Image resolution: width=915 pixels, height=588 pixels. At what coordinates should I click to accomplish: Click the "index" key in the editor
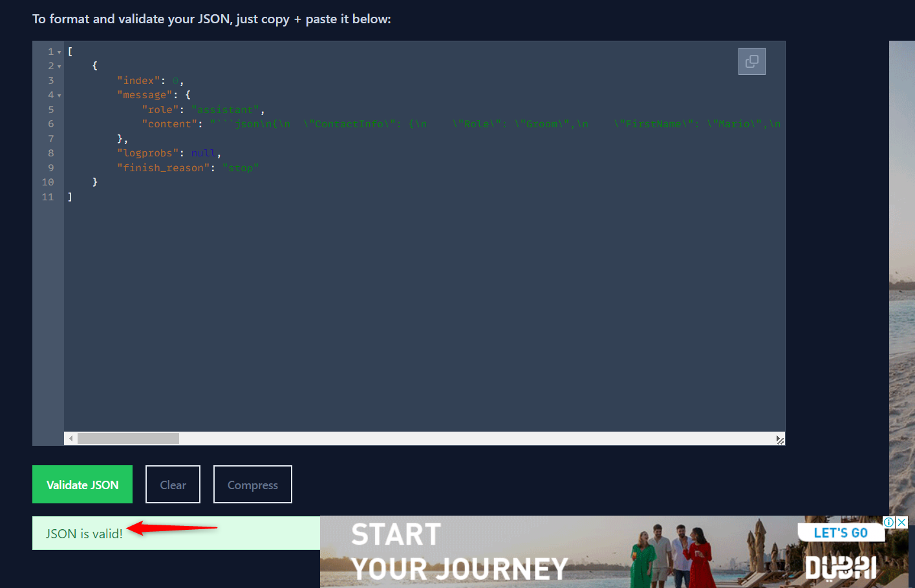138,81
